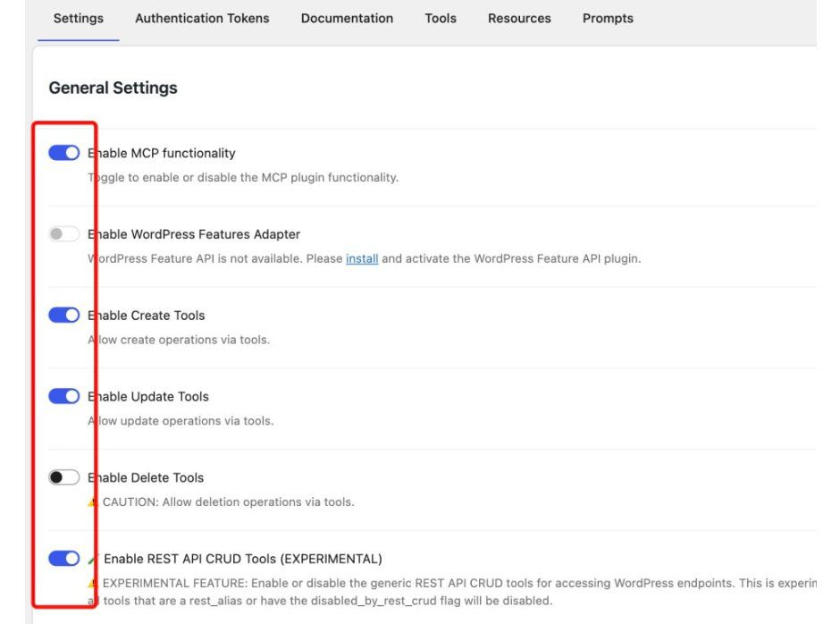
Task: Click the "Enable Delete Tools" label text
Action: 146,477
